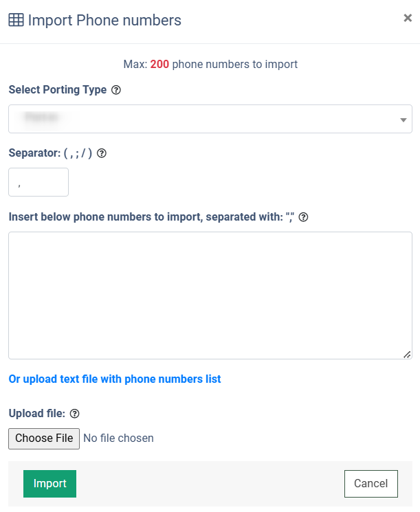
Task: Click the help icon beside Separator label
Action: click(x=102, y=153)
